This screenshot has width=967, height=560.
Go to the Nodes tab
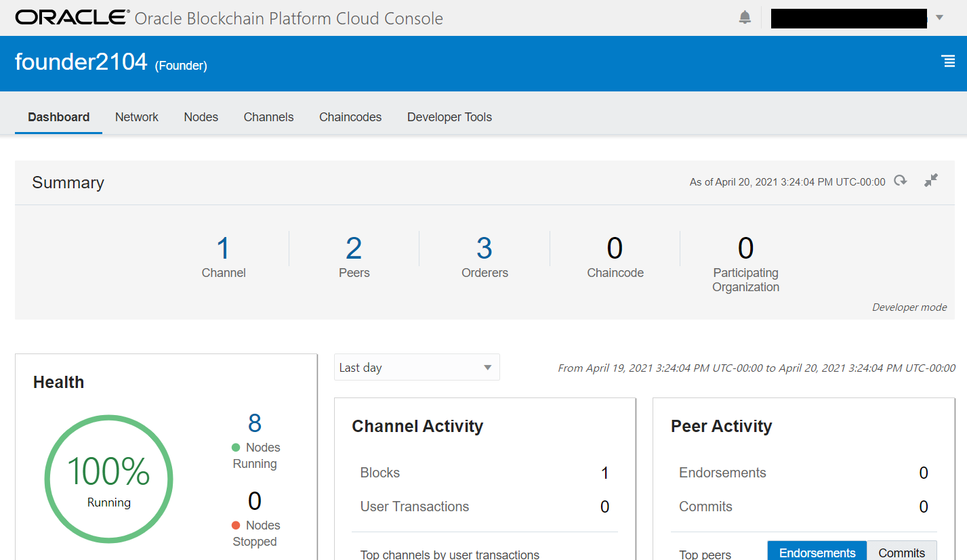[x=201, y=117]
